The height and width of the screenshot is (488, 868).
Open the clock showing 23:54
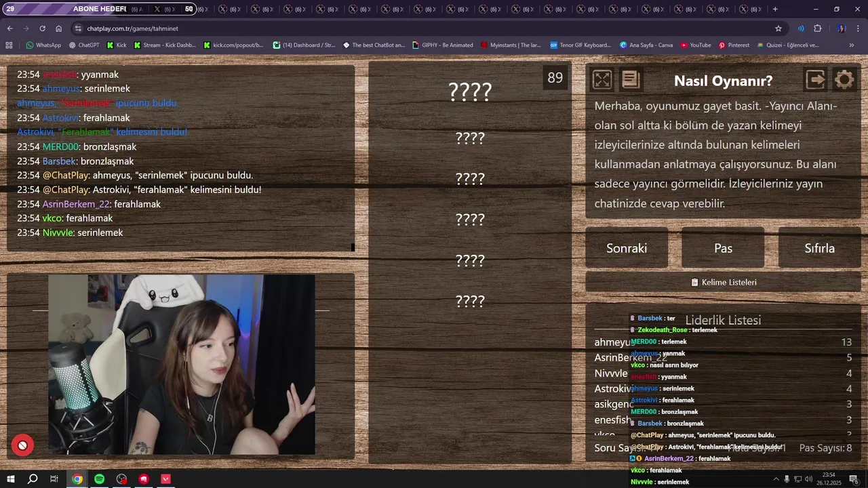pyautogui.click(x=829, y=479)
